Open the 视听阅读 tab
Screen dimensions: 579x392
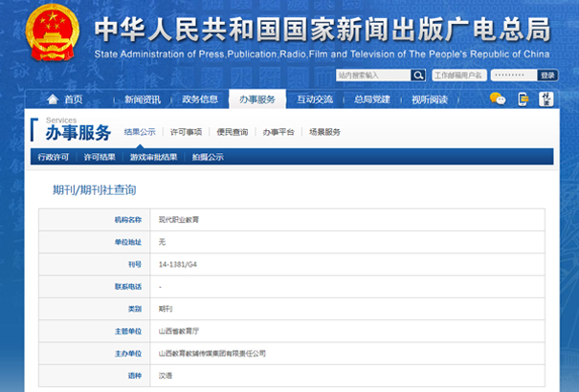pos(430,99)
